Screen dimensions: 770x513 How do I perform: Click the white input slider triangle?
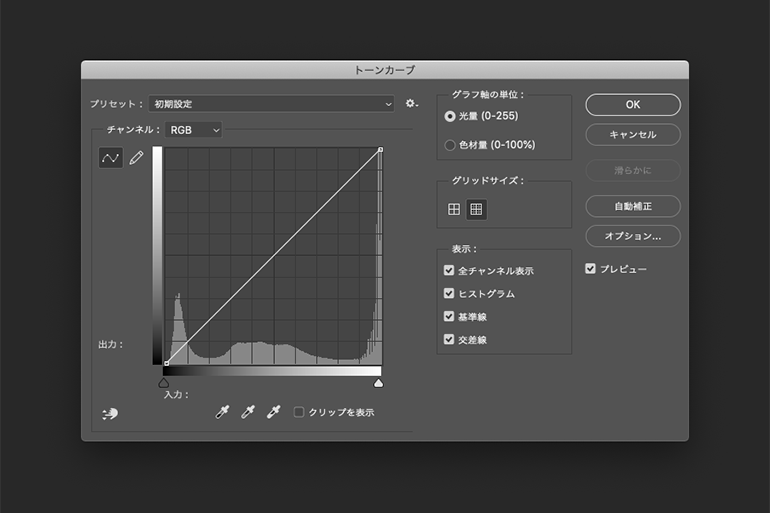click(x=378, y=383)
